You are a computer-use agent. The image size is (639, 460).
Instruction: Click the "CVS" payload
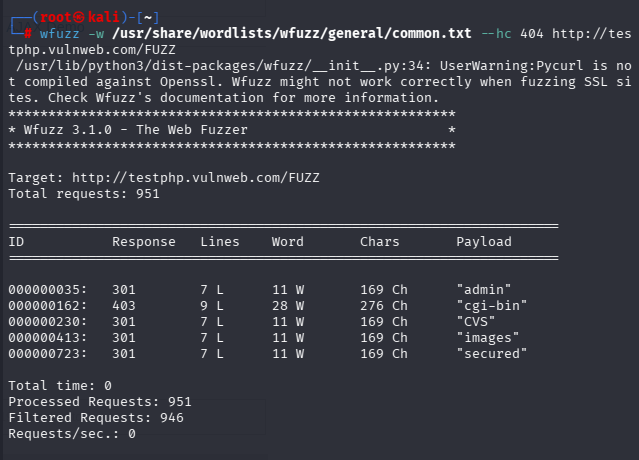(476, 322)
